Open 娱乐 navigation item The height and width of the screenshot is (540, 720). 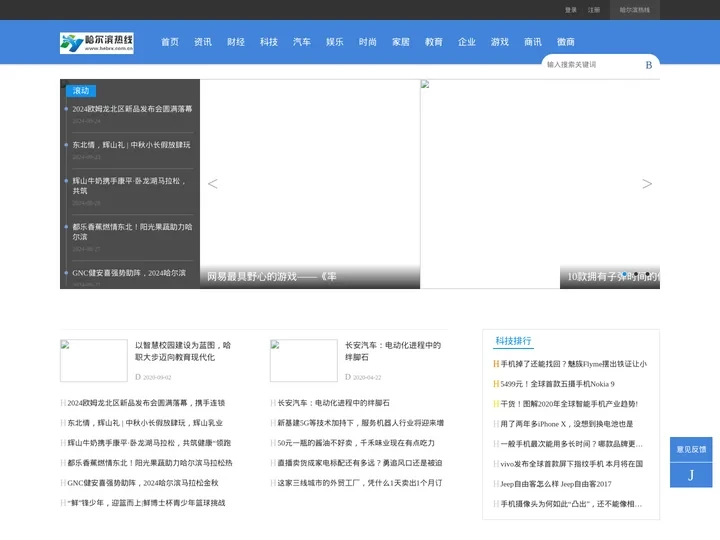(335, 42)
